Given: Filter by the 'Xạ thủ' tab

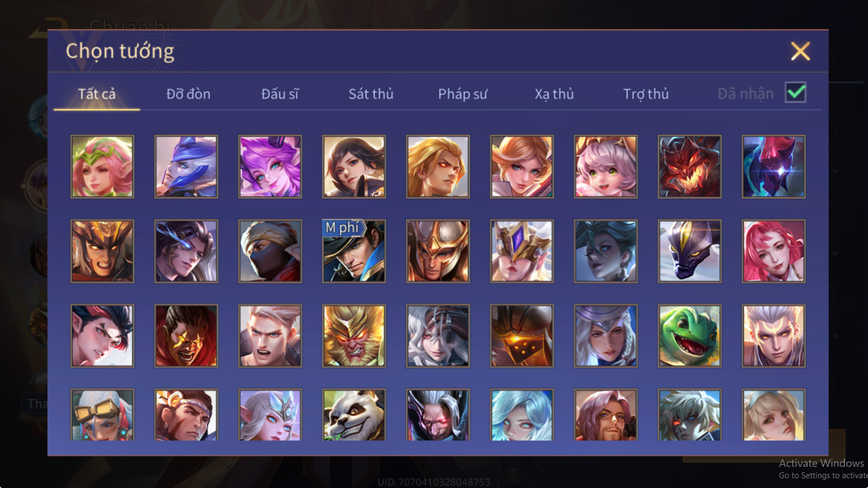Looking at the screenshot, I should pyautogui.click(x=554, y=94).
